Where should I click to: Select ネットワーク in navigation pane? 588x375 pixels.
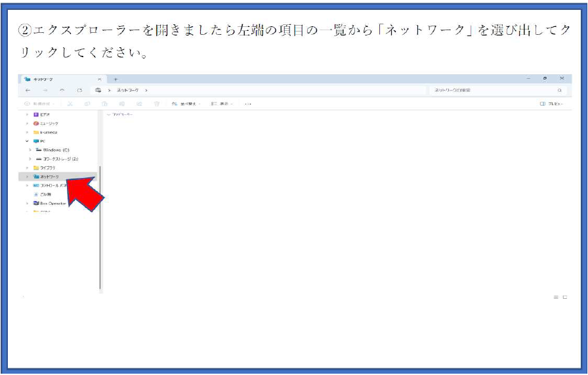click(x=57, y=177)
